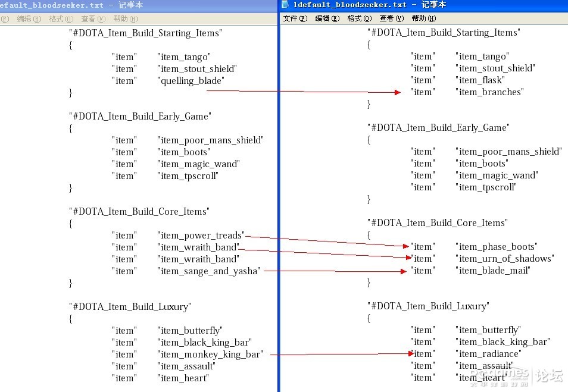This screenshot has width=568, height=392.
Task: Click "item_poor_mans_shield" in the left window
Action: click(x=210, y=140)
